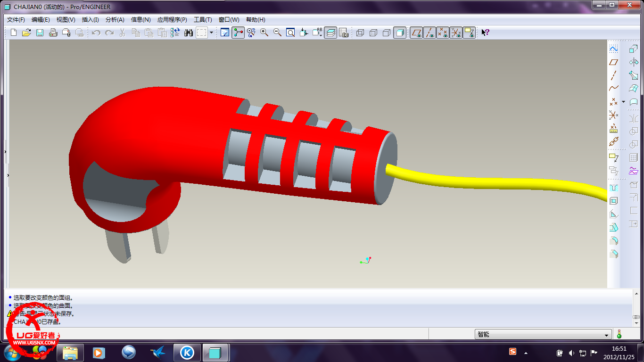Open the 窗口(W) menu
This screenshot has height=362, width=644.
tap(229, 20)
